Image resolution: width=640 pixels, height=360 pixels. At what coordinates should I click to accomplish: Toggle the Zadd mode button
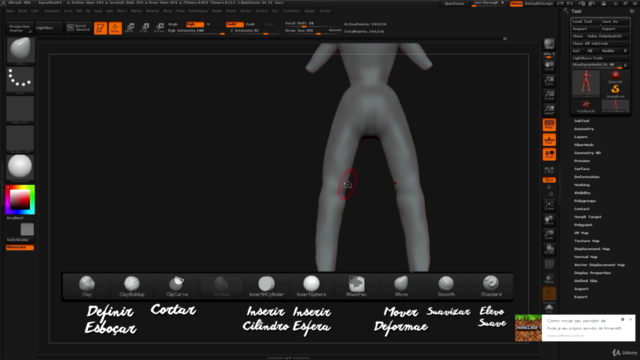pos(234,24)
